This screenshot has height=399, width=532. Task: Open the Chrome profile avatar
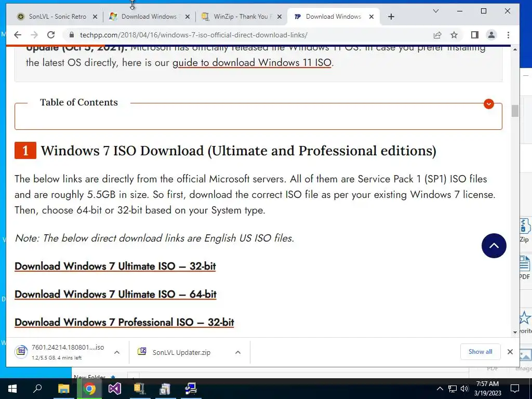pyautogui.click(x=491, y=35)
